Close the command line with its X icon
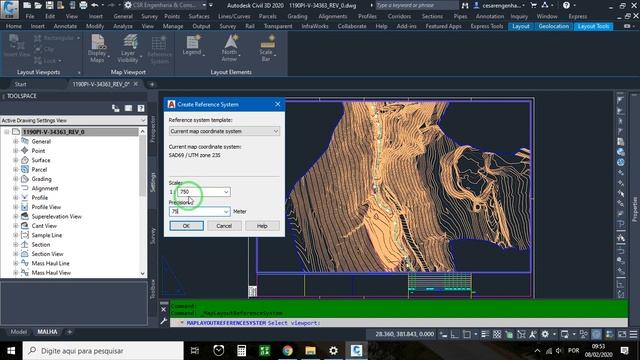 pos(164,309)
